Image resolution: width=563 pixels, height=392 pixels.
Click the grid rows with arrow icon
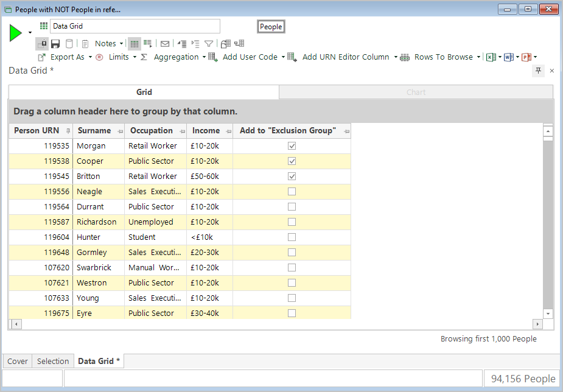(148, 44)
